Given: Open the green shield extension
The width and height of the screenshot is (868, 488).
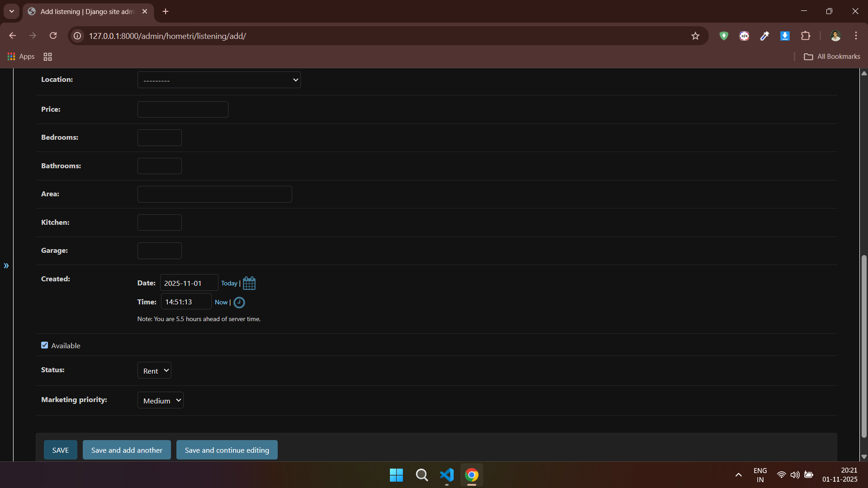Looking at the screenshot, I should (x=724, y=36).
